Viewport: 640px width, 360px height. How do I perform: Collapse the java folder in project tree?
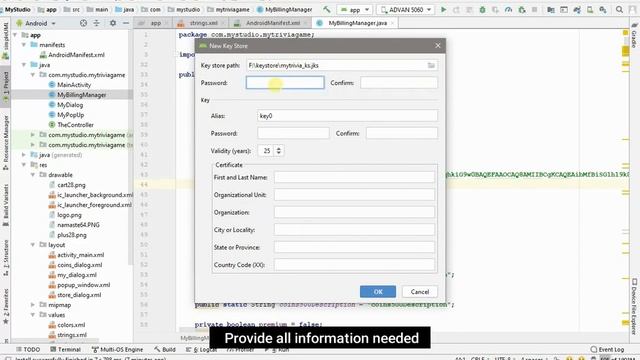24,65
